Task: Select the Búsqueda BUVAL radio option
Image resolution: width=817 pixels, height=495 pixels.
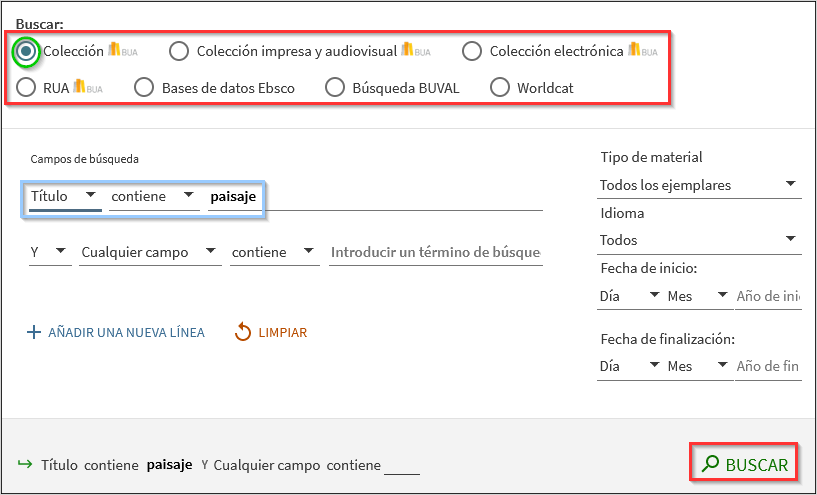Action: pos(335,88)
